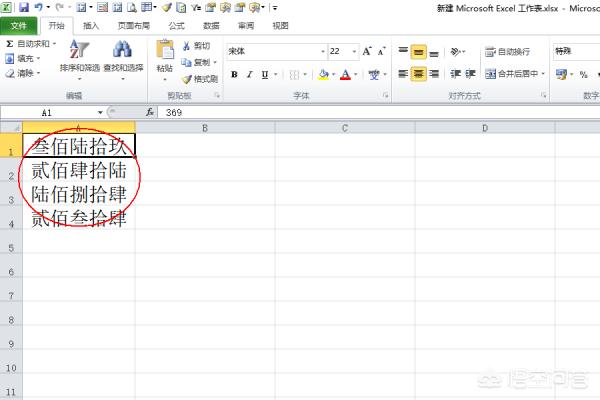Open Merge and Center (合并后居中) dropdown arrow
Viewport: 600px width, 400px height.
click(x=543, y=73)
